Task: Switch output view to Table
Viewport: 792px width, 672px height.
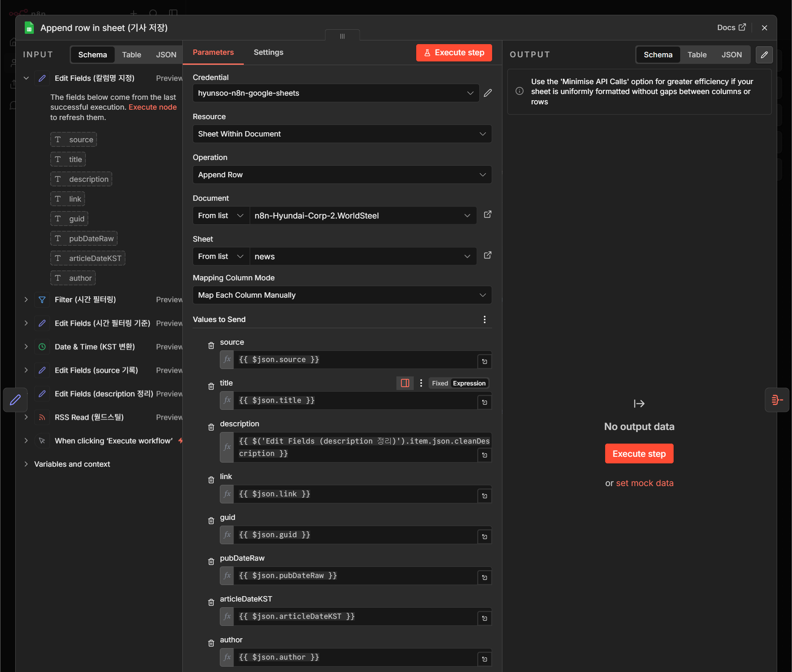Action: 697,55
